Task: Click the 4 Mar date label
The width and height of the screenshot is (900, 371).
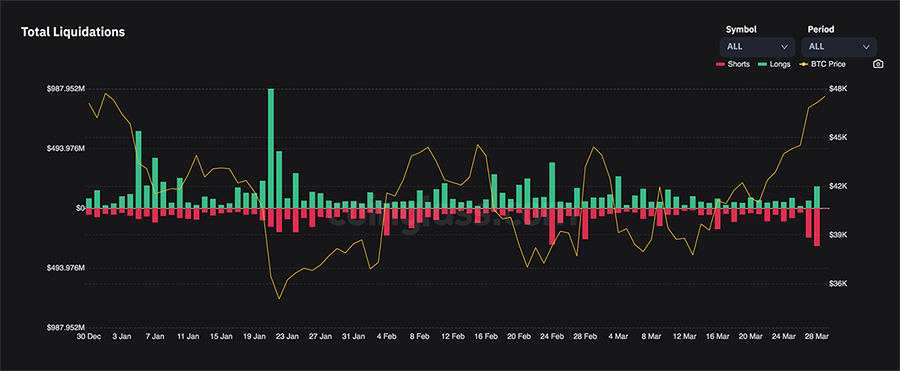Action: click(x=619, y=337)
